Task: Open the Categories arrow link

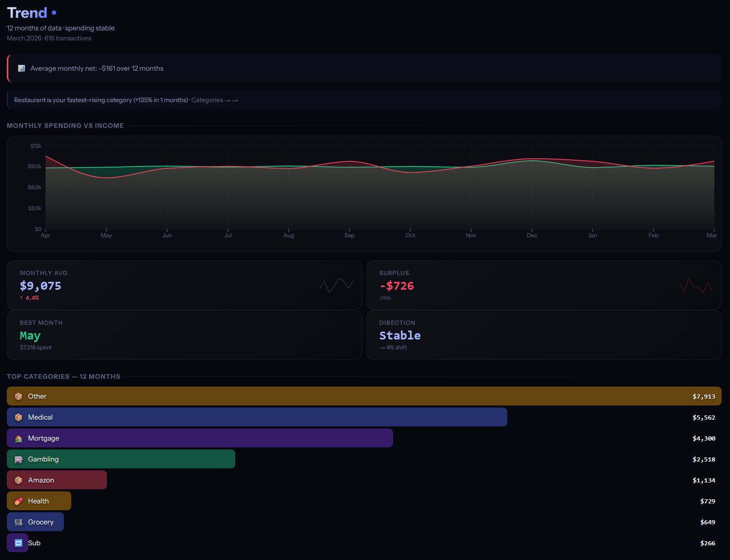Action: 214,100
